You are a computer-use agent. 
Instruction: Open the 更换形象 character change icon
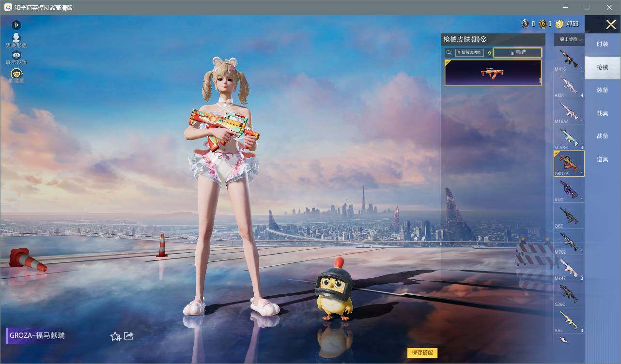click(16, 40)
